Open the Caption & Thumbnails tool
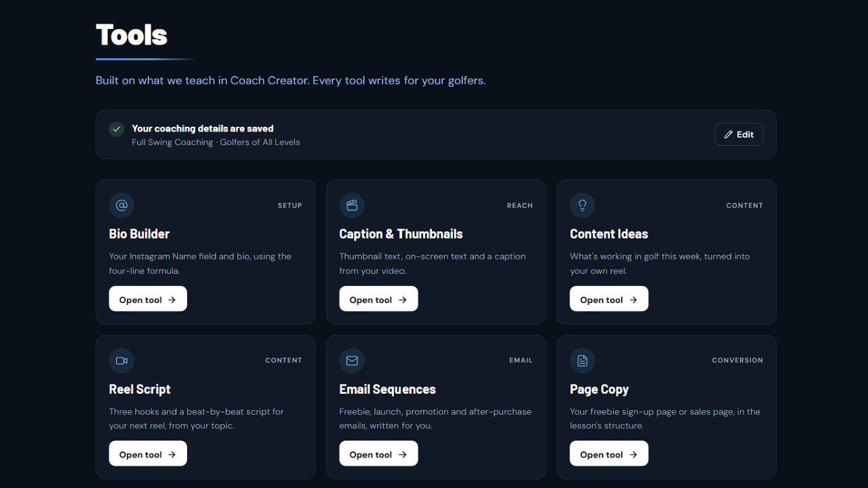 [378, 299]
